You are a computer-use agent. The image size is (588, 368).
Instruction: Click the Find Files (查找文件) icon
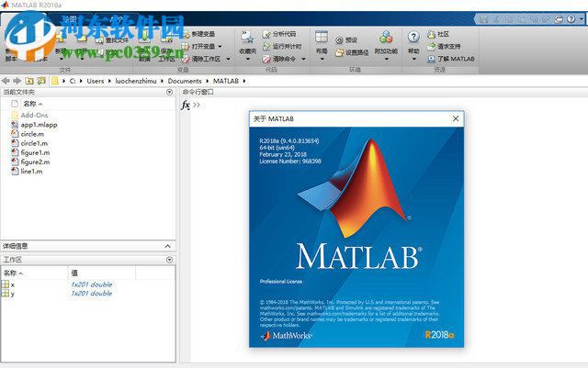coord(99,40)
